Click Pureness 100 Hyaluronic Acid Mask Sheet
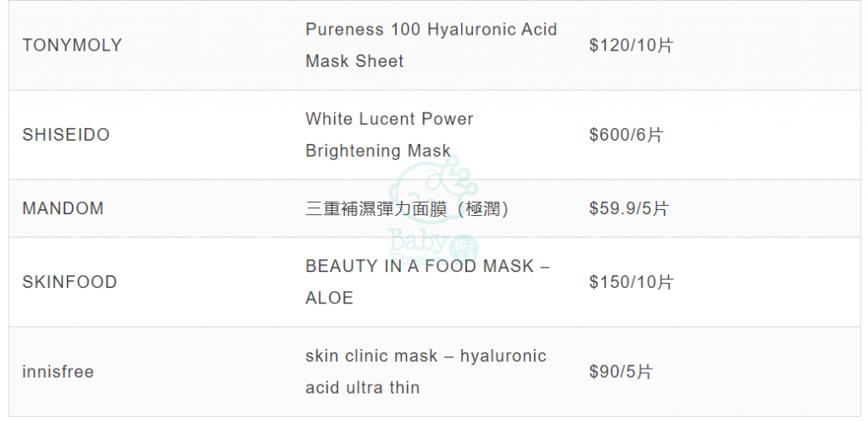This screenshot has height=421, width=868. 431,45
